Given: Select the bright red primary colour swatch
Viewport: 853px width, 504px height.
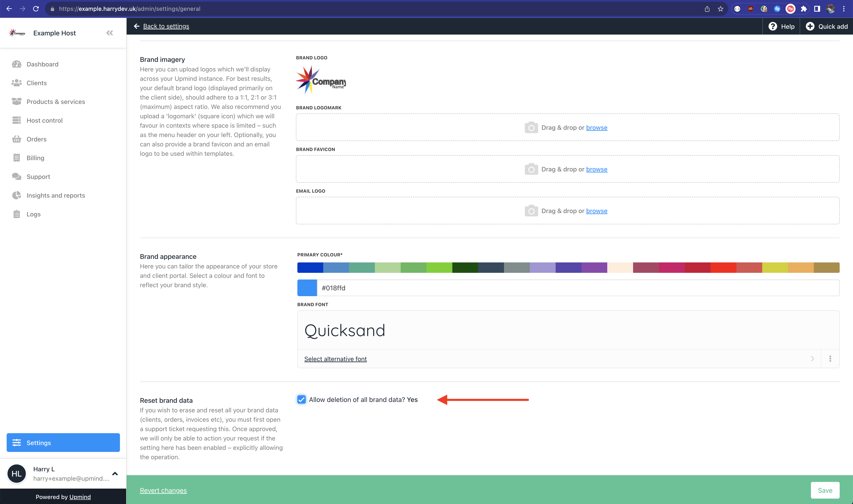Looking at the screenshot, I should (723, 268).
